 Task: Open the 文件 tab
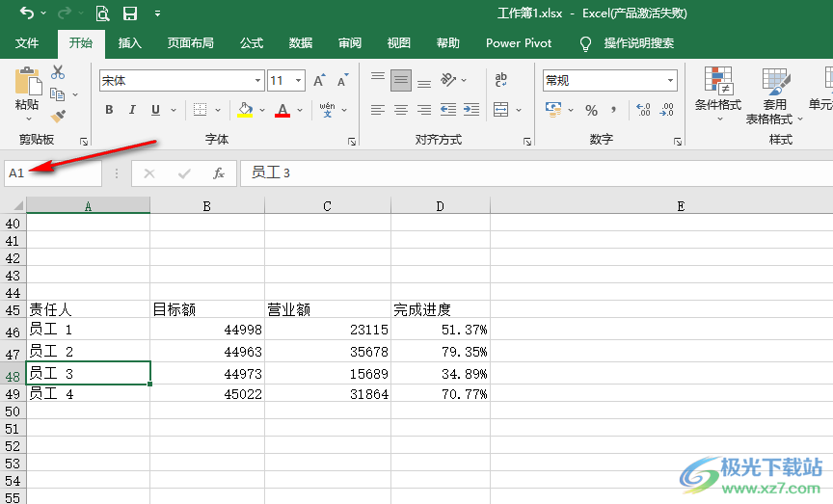pos(27,43)
